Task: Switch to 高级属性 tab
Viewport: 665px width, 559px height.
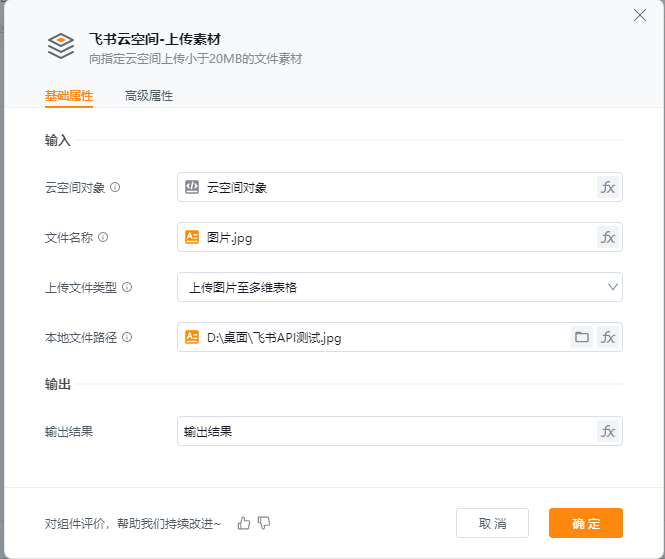Action: pyautogui.click(x=149, y=96)
